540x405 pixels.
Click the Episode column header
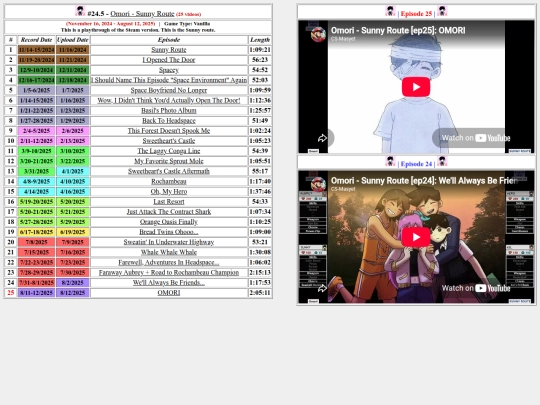[x=169, y=40]
